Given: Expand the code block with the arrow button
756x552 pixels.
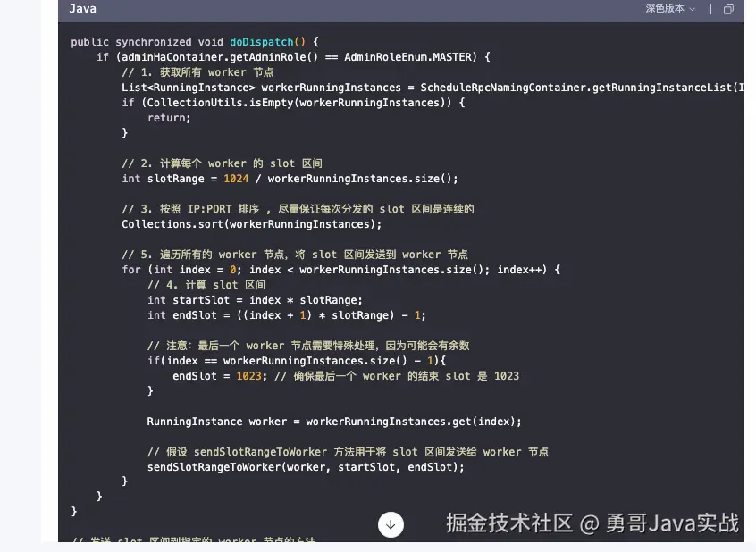Looking at the screenshot, I should tap(391, 524).
